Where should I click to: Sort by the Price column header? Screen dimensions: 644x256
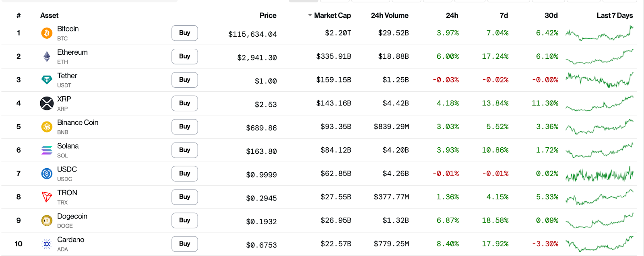tap(268, 15)
